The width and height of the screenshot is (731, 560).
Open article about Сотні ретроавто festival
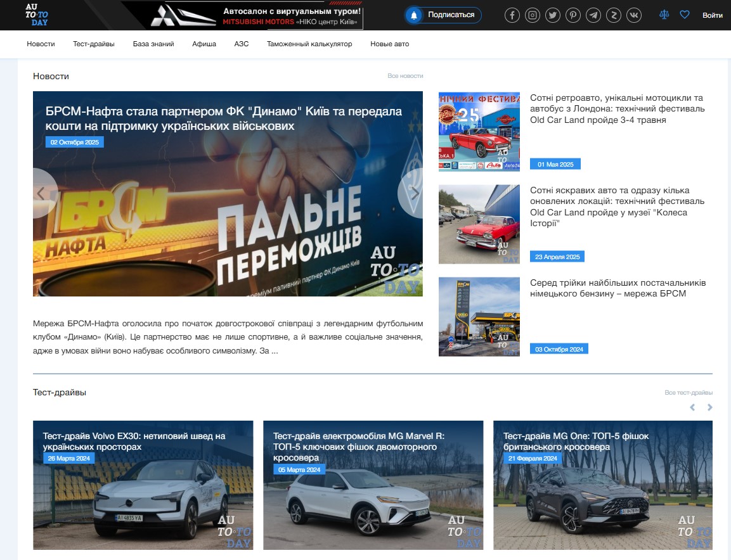coord(618,108)
